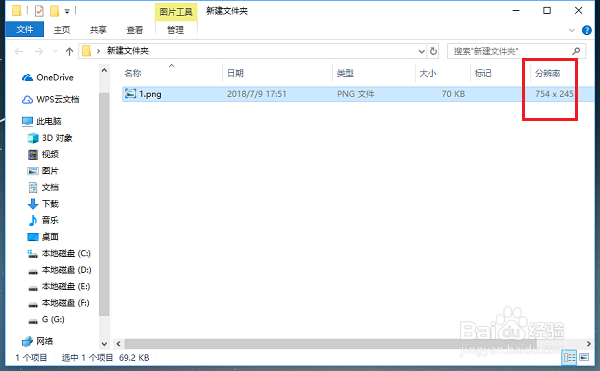Open the 桌面 desktop icon
Viewport: 600px width, 371px height.
pos(33,237)
